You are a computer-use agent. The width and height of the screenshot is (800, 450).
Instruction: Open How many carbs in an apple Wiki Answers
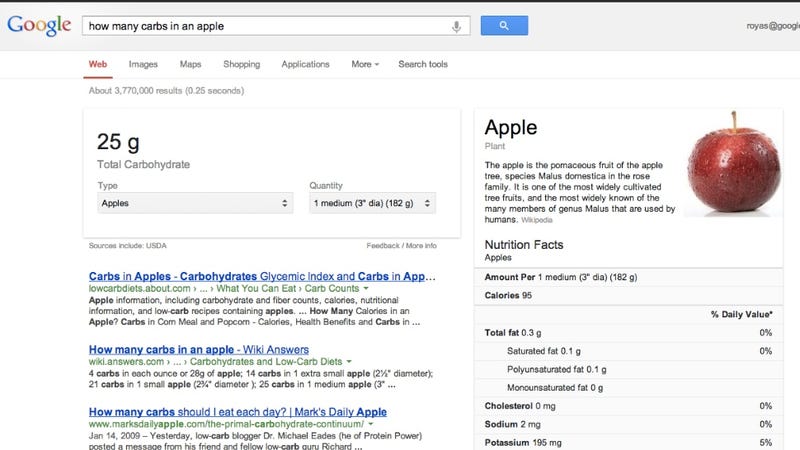pos(198,349)
